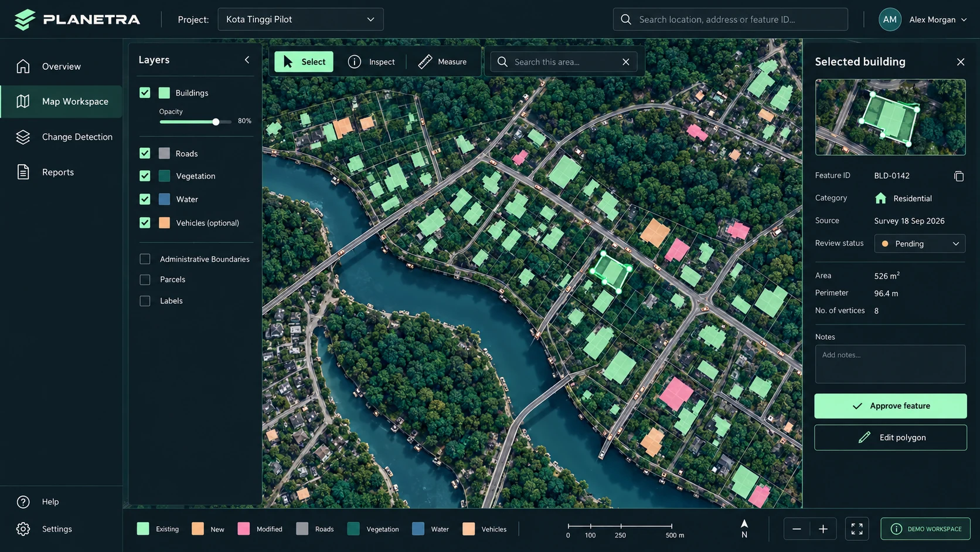
Task: Click the Residential category house icon
Action: (880, 198)
